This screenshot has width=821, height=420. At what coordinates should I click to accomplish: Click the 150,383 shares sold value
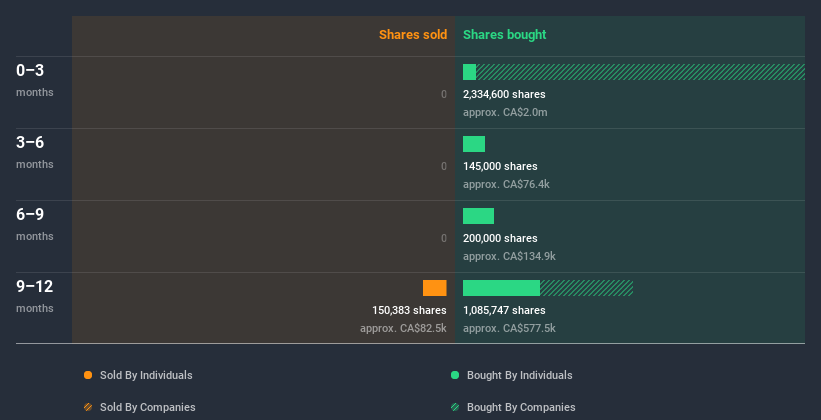click(x=409, y=311)
